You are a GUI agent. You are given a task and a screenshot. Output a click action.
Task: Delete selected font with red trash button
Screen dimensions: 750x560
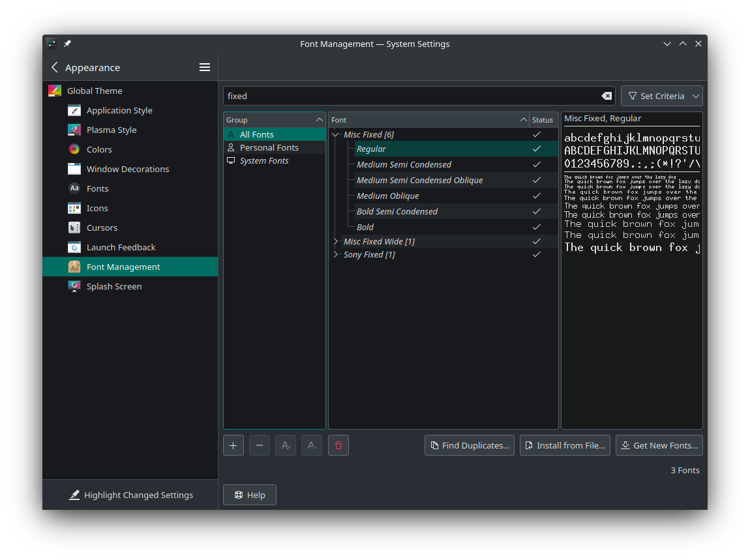[x=338, y=446]
